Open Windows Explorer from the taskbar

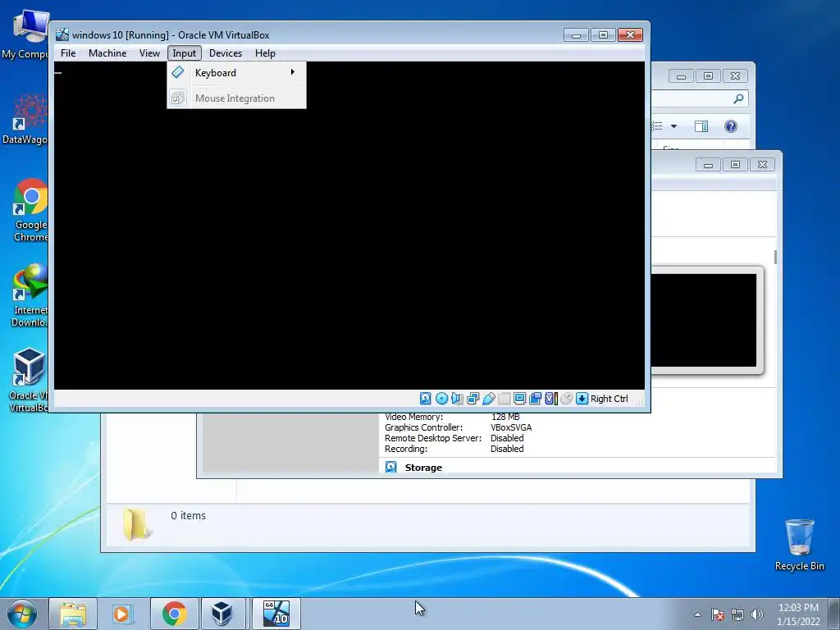(x=73, y=614)
